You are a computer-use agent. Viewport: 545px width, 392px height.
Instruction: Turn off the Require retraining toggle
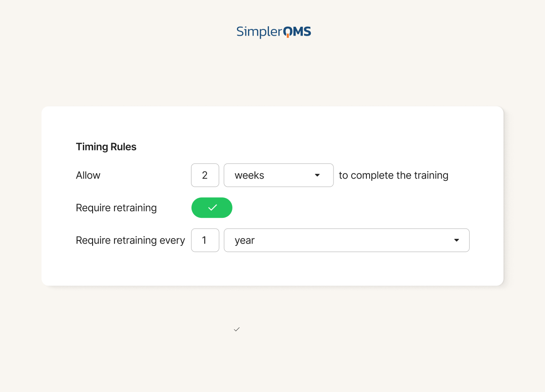[x=212, y=208]
